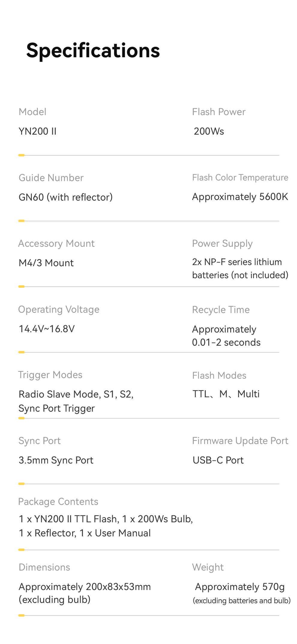Screen dimensions: 297x644
Task: Select the TTL, M, Multi flash modes value
Action: coord(226,394)
